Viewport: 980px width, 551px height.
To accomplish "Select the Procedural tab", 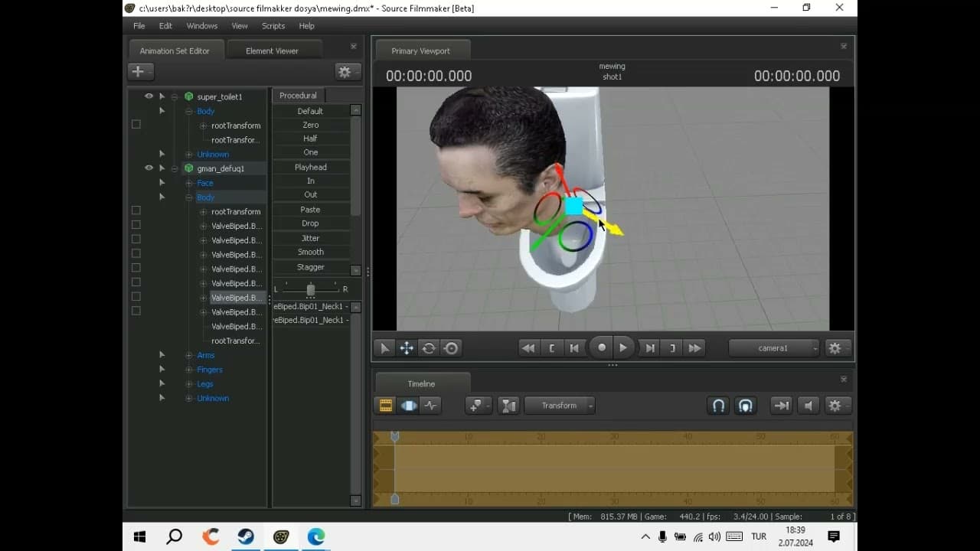I will 298,96.
